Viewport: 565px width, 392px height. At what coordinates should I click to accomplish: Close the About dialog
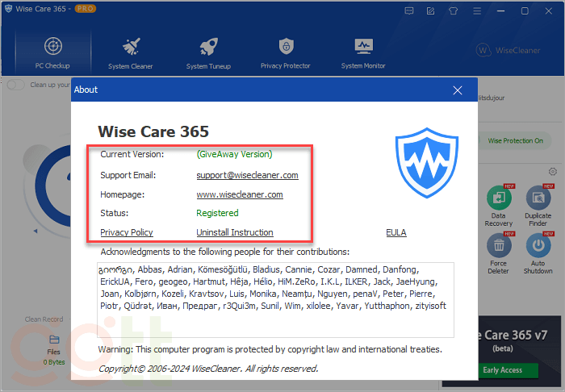click(x=458, y=90)
